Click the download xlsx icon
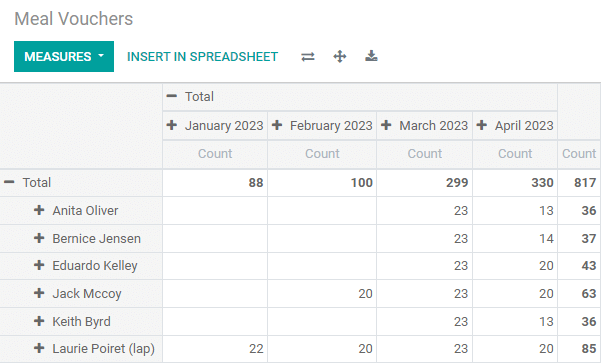This screenshot has height=363, width=601. (x=371, y=56)
